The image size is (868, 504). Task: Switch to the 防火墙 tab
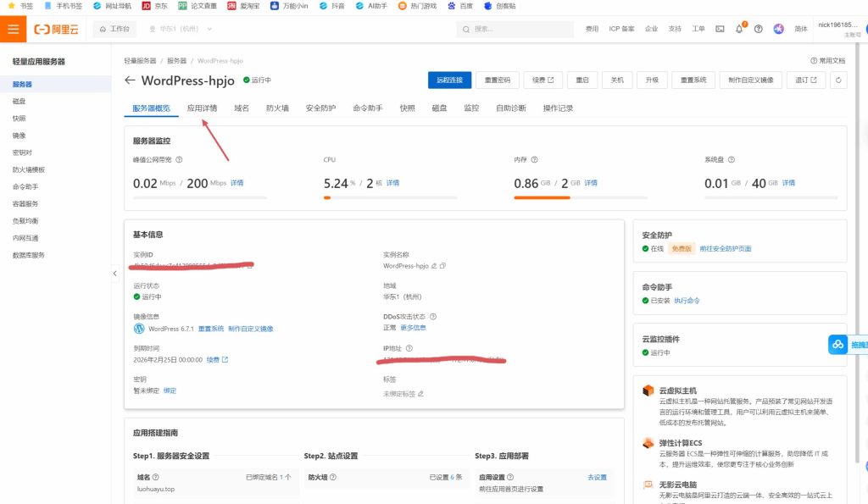[x=277, y=108]
